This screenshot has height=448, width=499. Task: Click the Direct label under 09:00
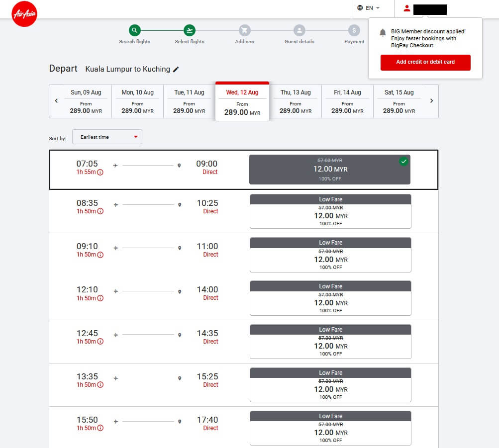[210, 172]
